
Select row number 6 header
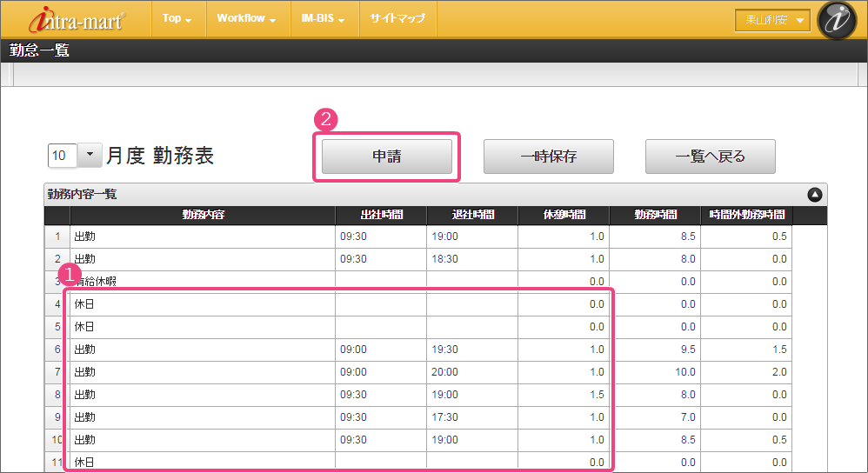(x=57, y=350)
